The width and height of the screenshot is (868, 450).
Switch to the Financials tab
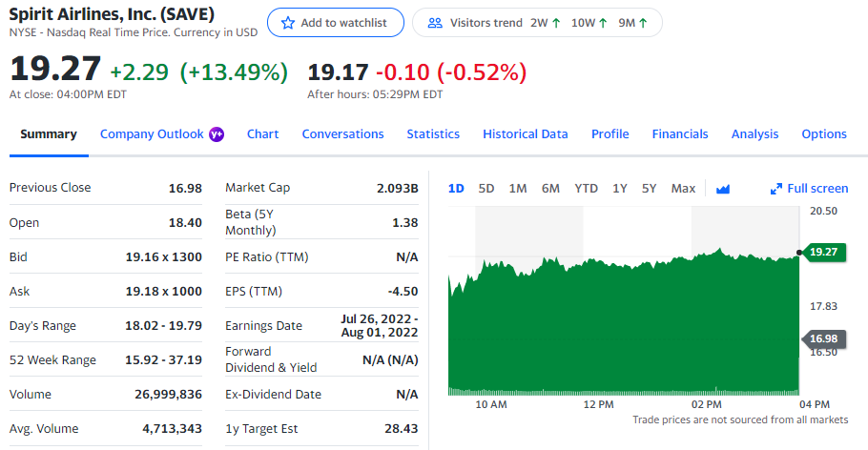[x=680, y=133]
